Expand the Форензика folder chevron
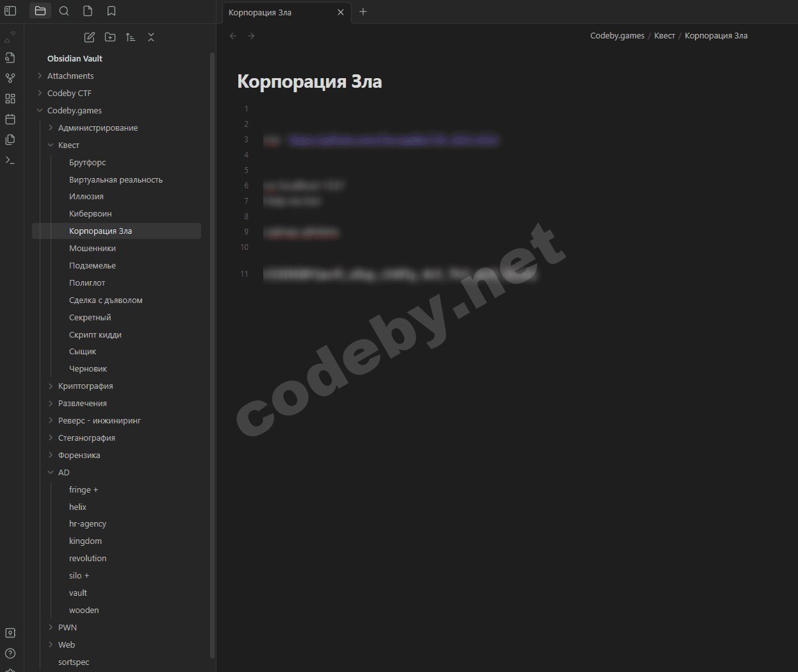798x672 pixels. click(51, 455)
